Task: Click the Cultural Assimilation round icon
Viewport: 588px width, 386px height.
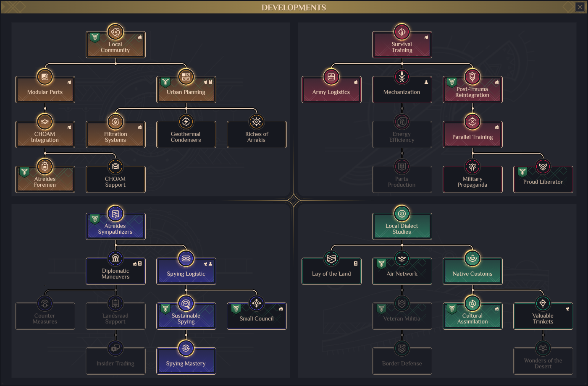Action: [472, 303]
